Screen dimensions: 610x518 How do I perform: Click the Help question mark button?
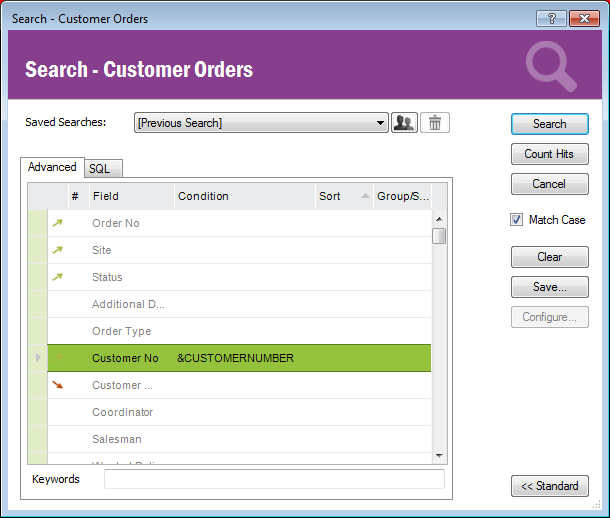[x=550, y=18]
